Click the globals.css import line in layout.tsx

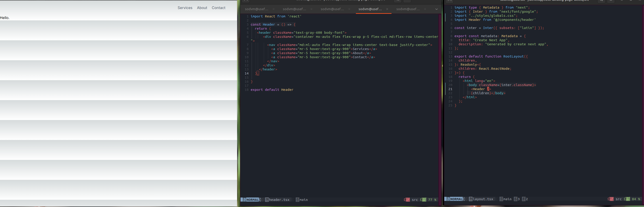click(486, 16)
